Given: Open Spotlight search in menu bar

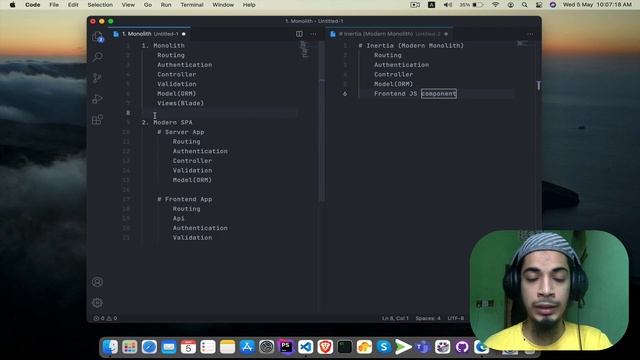Looking at the screenshot, I should point(524,5).
